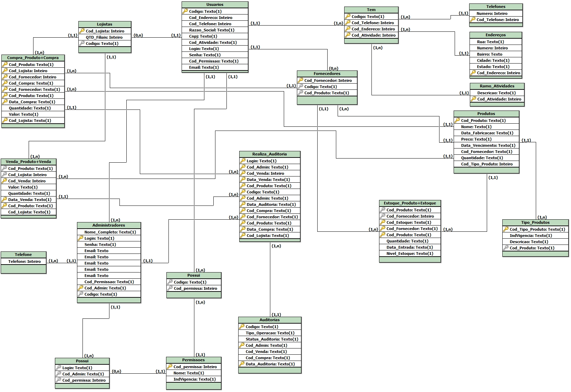This screenshot has width=571, height=392.
Task: Select the key icon of Cod_Atividade in Ramo_Atividades
Action: 473,99
